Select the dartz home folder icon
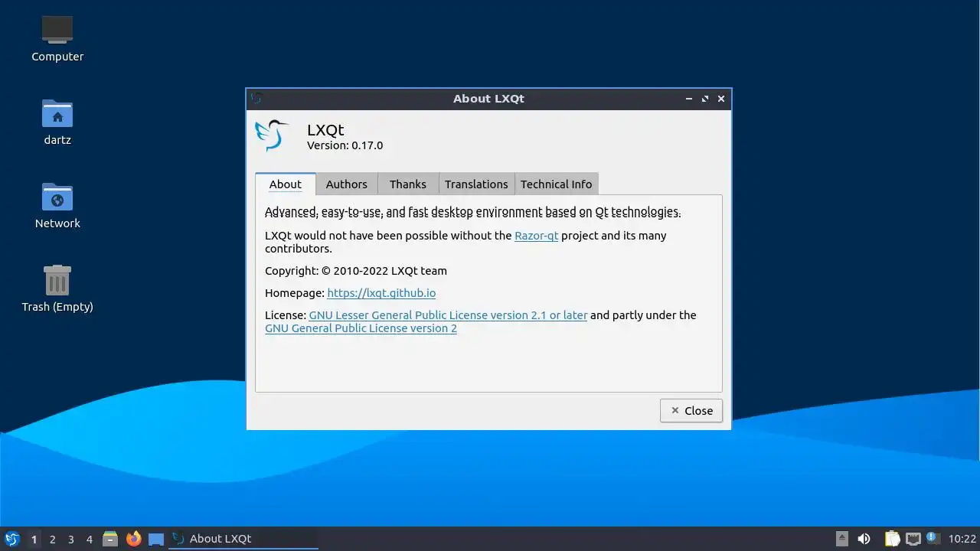Image resolution: width=980 pixels, height=551 pixels. [x=57, y=122]
